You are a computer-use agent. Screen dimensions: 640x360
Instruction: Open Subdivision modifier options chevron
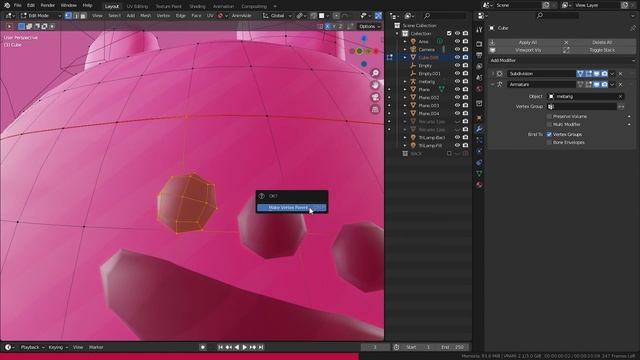[x=612, y=74]
